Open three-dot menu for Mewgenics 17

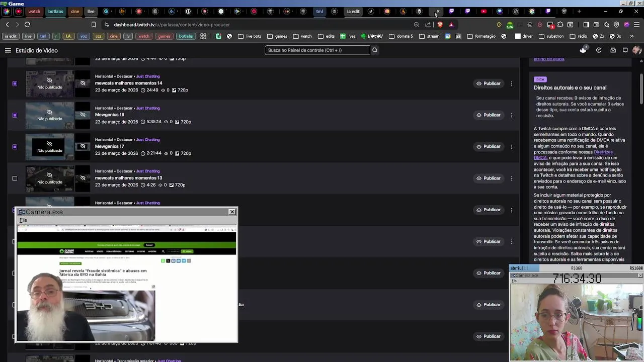pos(512,147)
